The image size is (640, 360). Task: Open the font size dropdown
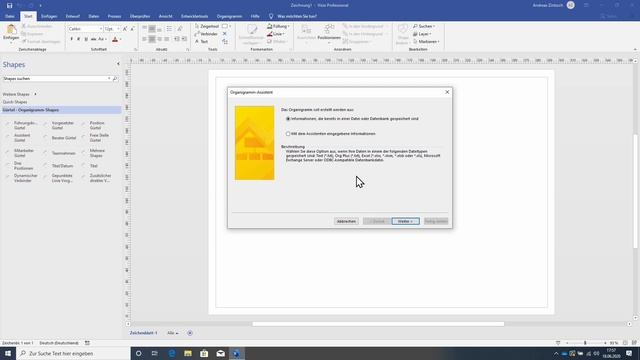point(118,29)
